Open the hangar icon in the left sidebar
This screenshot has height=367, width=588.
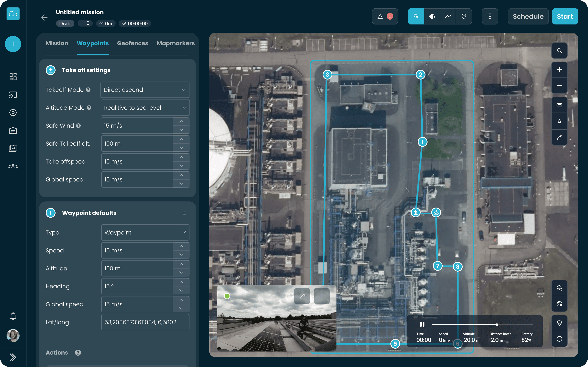click(13, 130)
